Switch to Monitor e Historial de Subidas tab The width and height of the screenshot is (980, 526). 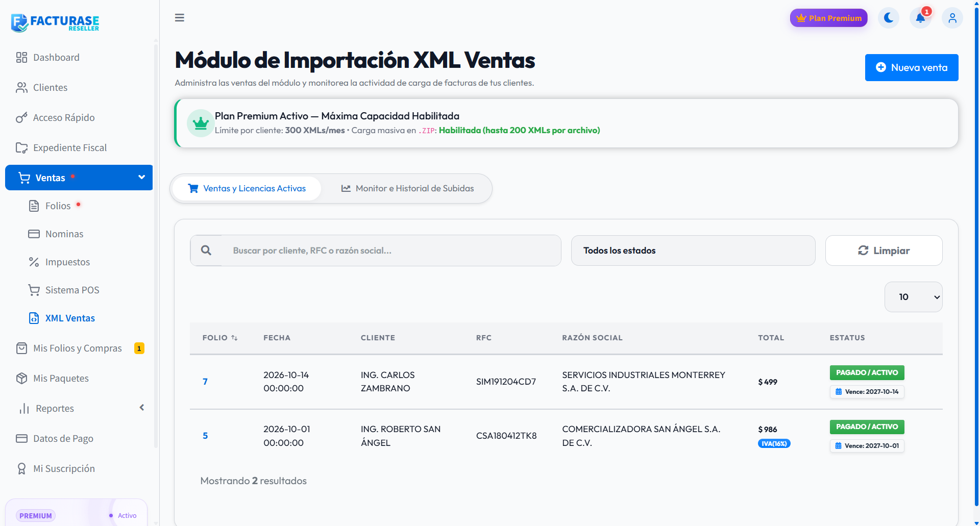[x=407, y=188]
